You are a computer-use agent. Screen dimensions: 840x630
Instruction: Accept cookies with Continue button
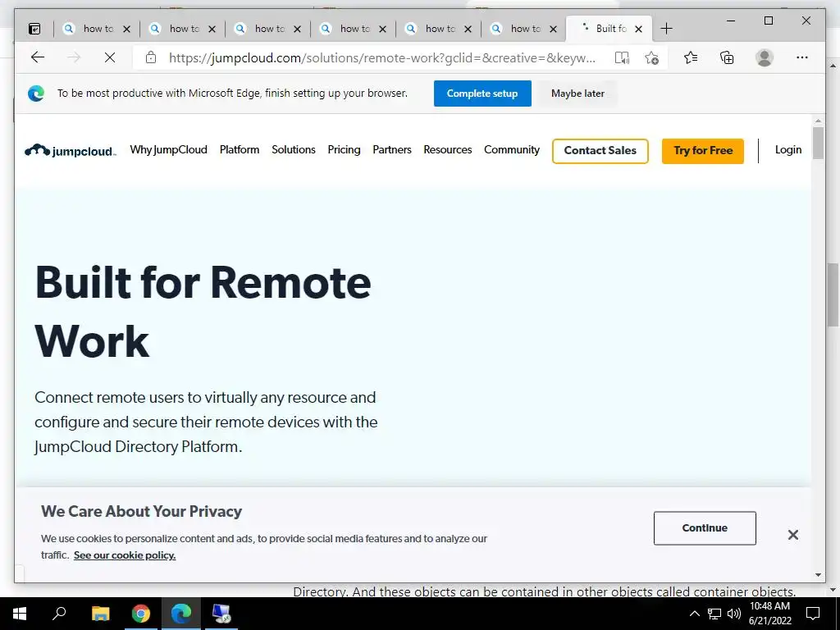[x=705, y=527]
